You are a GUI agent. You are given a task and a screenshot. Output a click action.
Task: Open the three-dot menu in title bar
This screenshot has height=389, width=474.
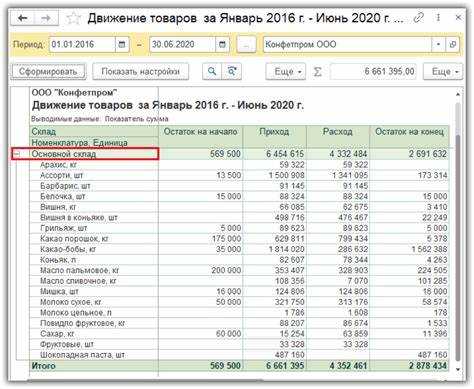pyautogui.click(x=439, y=18)
